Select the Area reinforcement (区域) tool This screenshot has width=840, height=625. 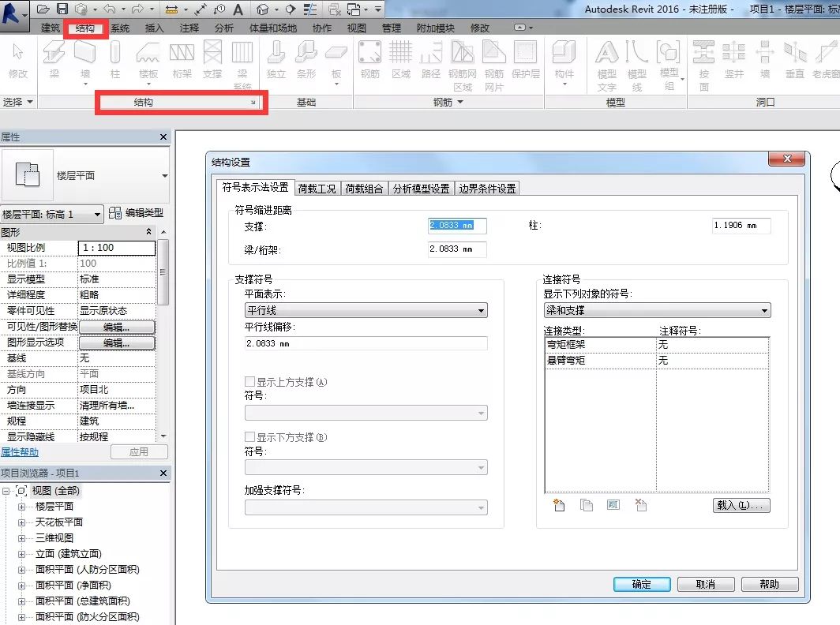pos(400,60)
